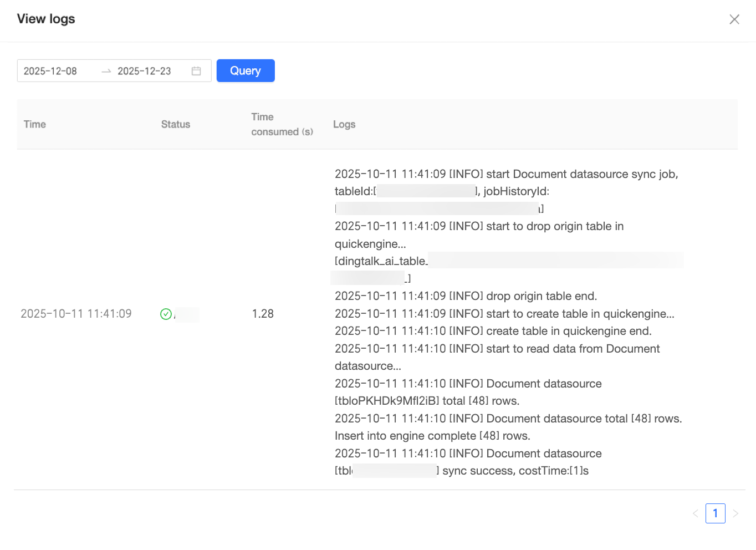
Task: Select the 2025-10-11 11:41:09 time cell
Action: [x=76, y=314]
